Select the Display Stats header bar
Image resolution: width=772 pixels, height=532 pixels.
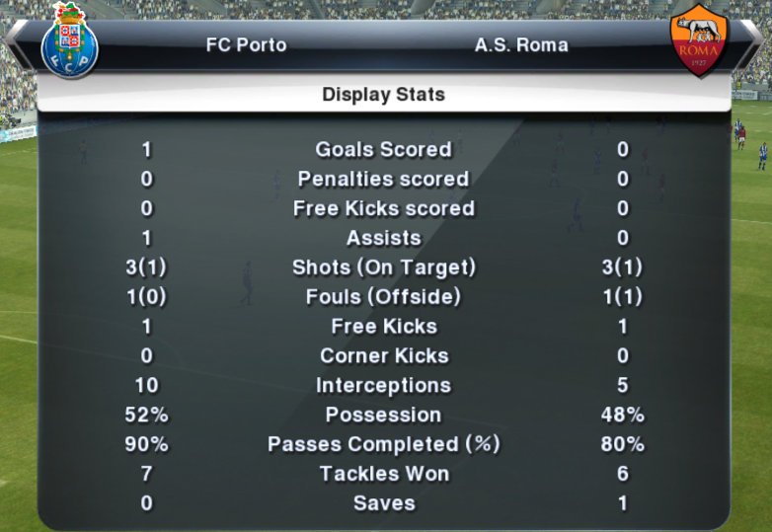384,94
